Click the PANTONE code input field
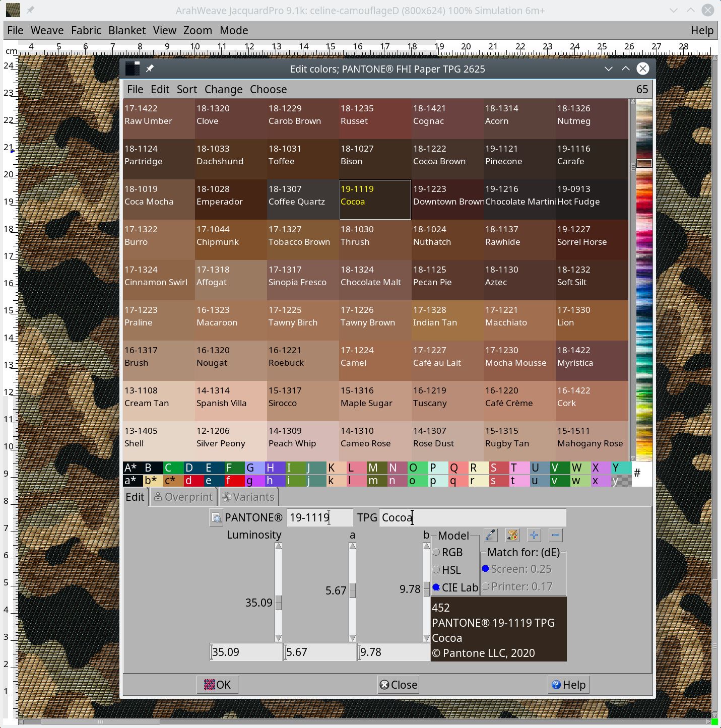The width and height of the screenshot is (721, 728). (320, 517)
